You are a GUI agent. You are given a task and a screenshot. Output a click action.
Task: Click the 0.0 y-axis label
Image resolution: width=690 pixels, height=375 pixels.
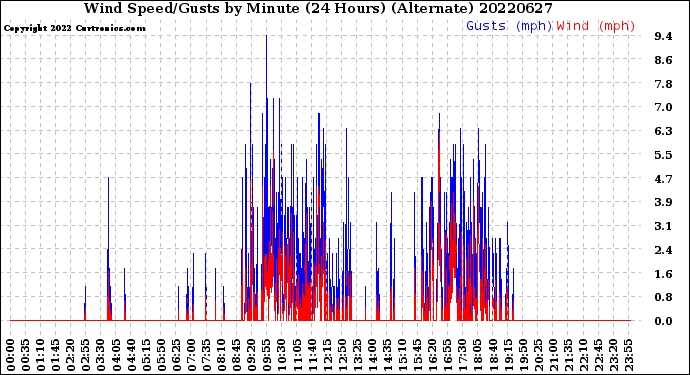[x=663, y=321]
